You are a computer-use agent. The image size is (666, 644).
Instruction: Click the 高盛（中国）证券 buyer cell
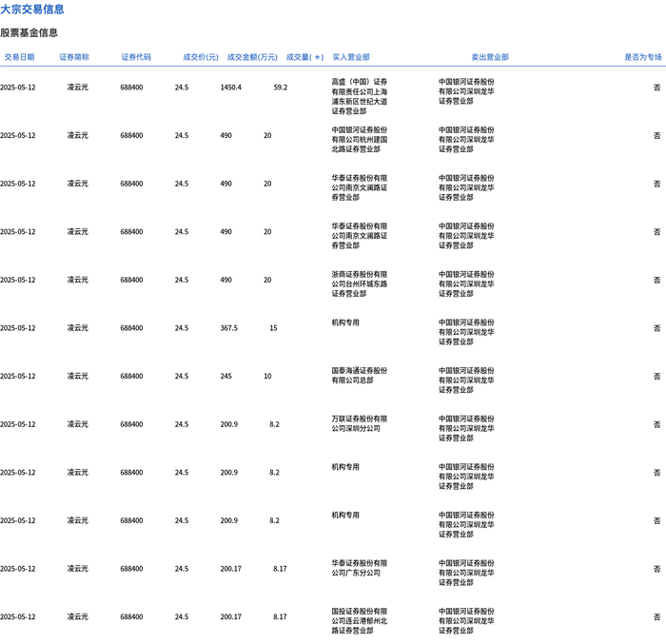[360, 96]
